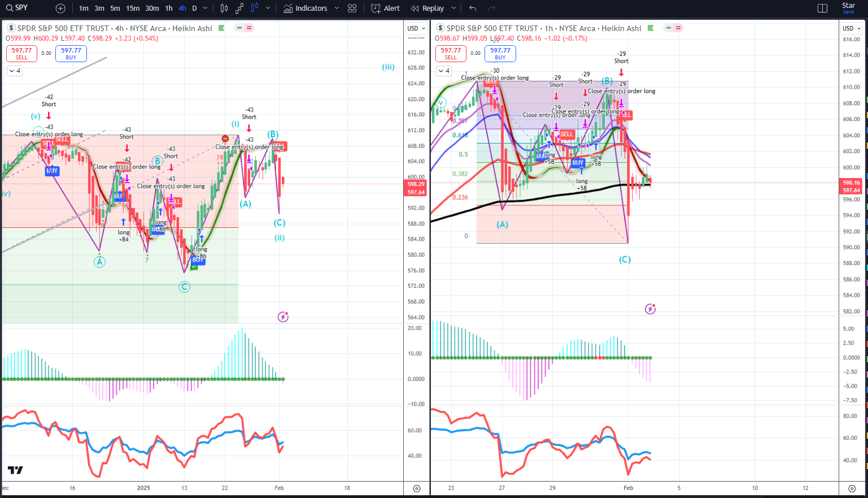868x498 pixels.
Task: Select the 598.16 price label on 1h axis
Action: click(851, 183)
